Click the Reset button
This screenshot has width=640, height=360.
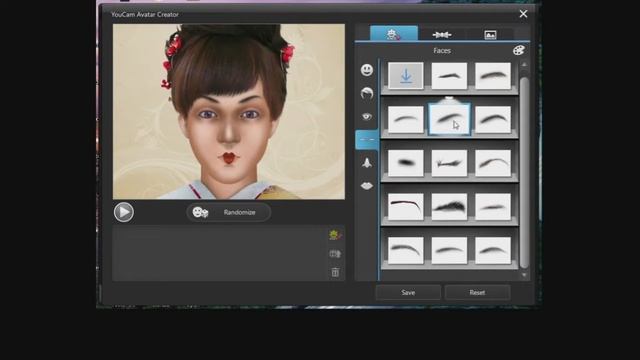coord(477,293)
